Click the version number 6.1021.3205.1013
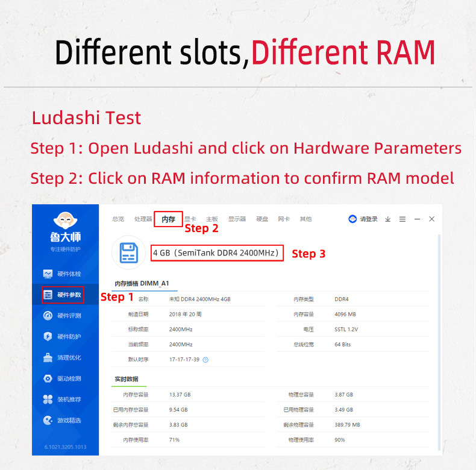Viewport: 476px width, 470px height. pos(65,447)
